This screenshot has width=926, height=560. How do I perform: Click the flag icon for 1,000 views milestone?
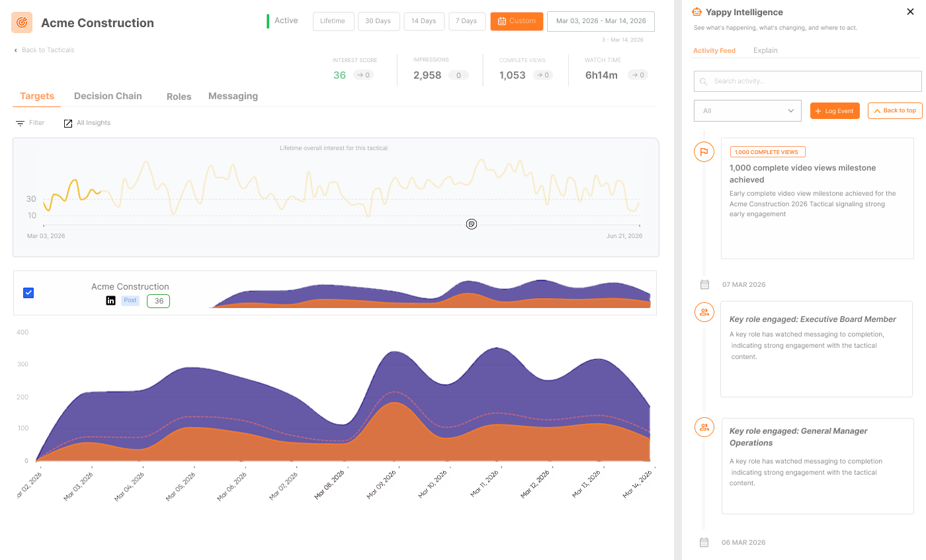(704, 151)
